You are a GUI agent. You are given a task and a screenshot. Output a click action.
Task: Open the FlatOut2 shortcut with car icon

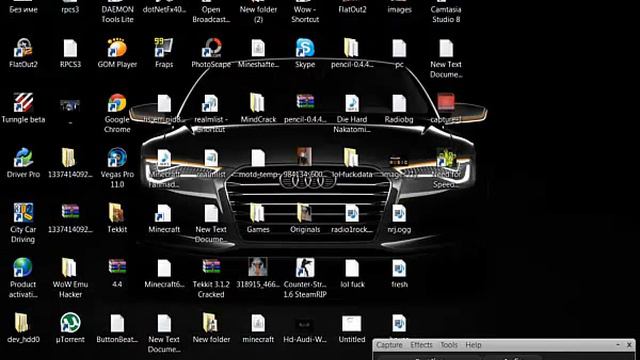tap(23, 48)
